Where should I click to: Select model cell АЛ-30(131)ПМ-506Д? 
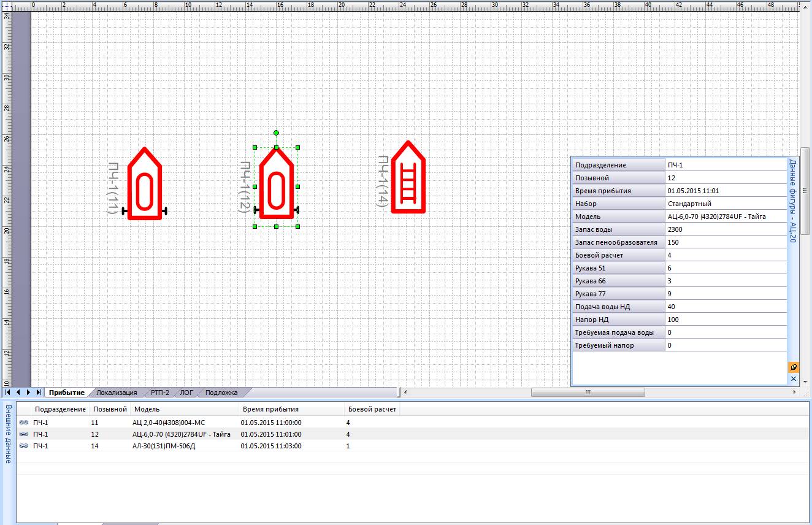[x=164, y=446]
